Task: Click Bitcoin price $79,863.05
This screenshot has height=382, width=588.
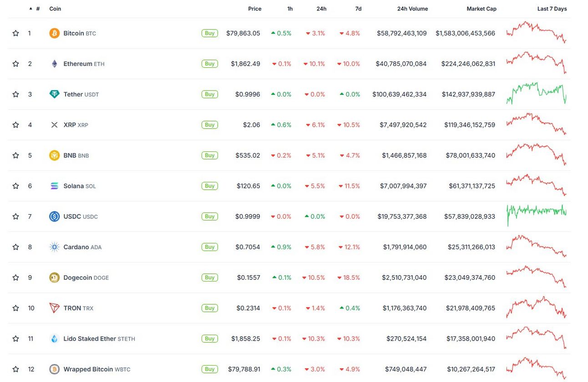Action: point(243,33)
